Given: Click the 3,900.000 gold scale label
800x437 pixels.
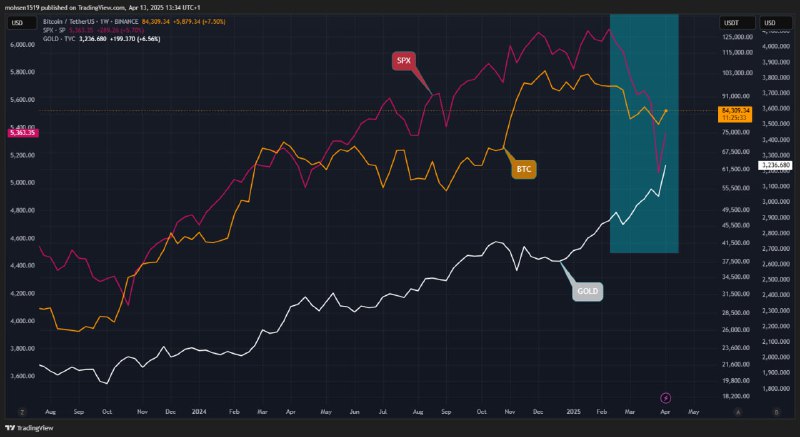Looking at the screenshot, I should pyautogui.click(x=776, y=62).
